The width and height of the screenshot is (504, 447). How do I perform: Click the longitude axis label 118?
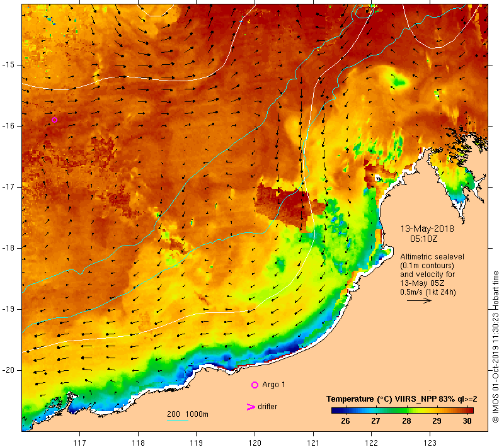(x=138, y=443)
